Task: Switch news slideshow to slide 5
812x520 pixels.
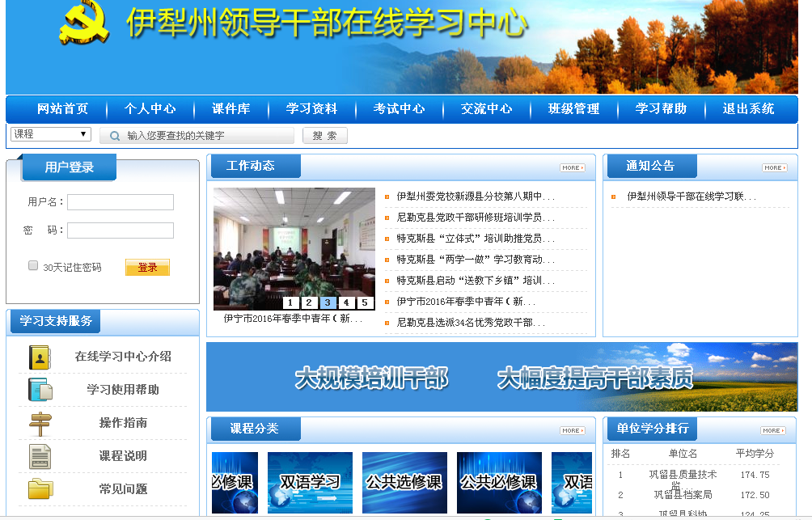Action: click(x=365, y=302)
